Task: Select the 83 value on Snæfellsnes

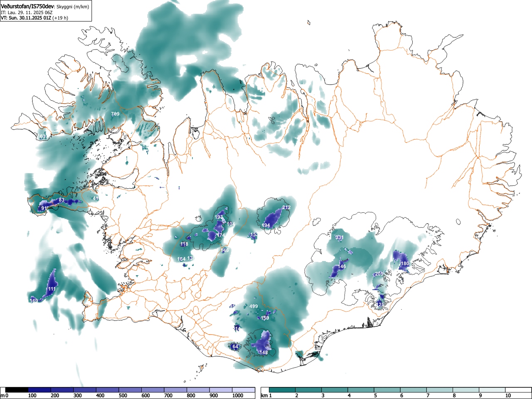Action: pyautogui.click(x=62, y=200)
